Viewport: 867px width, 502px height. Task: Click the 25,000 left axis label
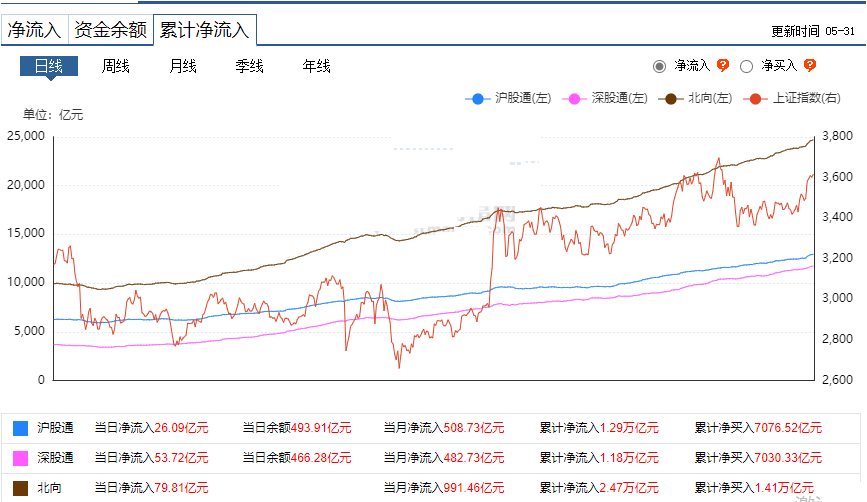(26, 136)
